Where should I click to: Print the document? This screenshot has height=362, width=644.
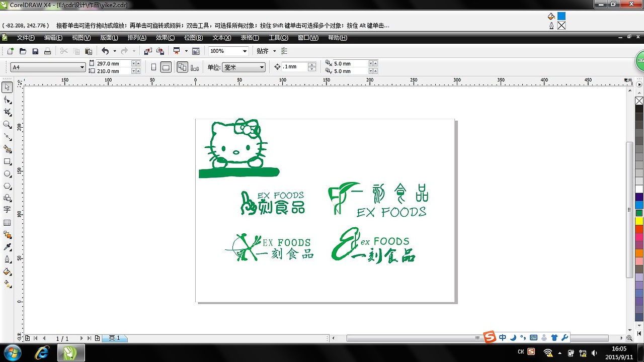tap(47, 51)
